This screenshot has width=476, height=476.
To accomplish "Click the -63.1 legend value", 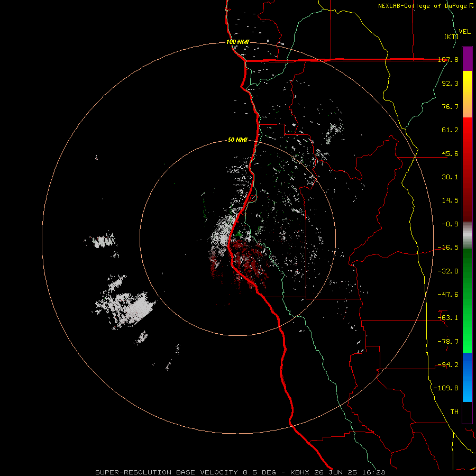I will pyautogui.click(x=448, y=318).
